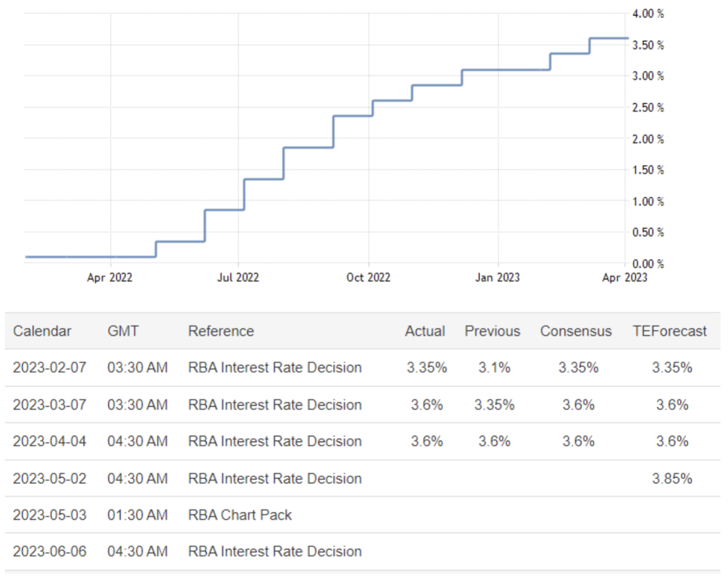This screenshot has width=728, height=576.
Task: Open the 2023-05-02 RBA Interest Rate Decision
Action: click(275, 479)
